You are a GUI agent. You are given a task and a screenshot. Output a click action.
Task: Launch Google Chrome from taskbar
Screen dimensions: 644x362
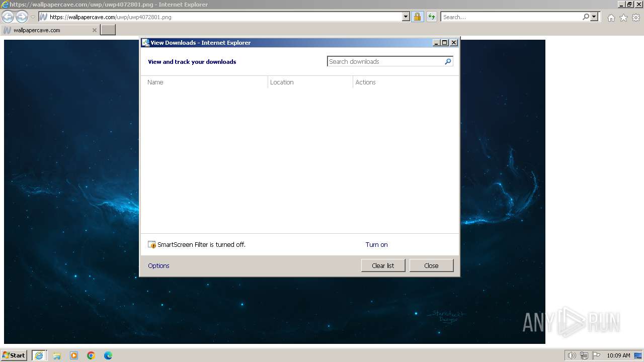[x=91, y=355]
